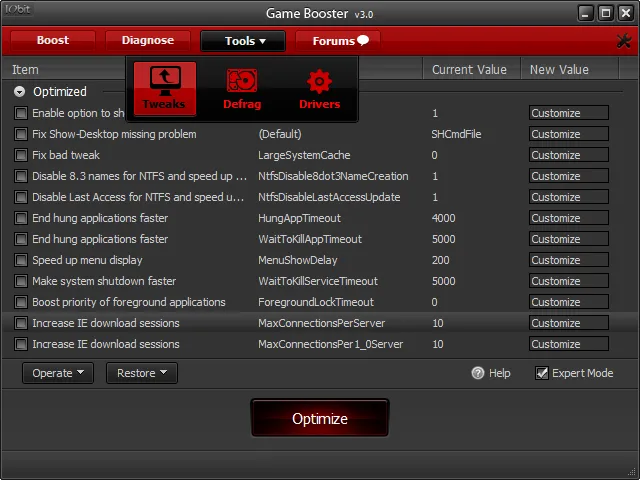Screen dimensions: 640x480
Task: Enable Speed up menu display checkbox
Action: 21,260
